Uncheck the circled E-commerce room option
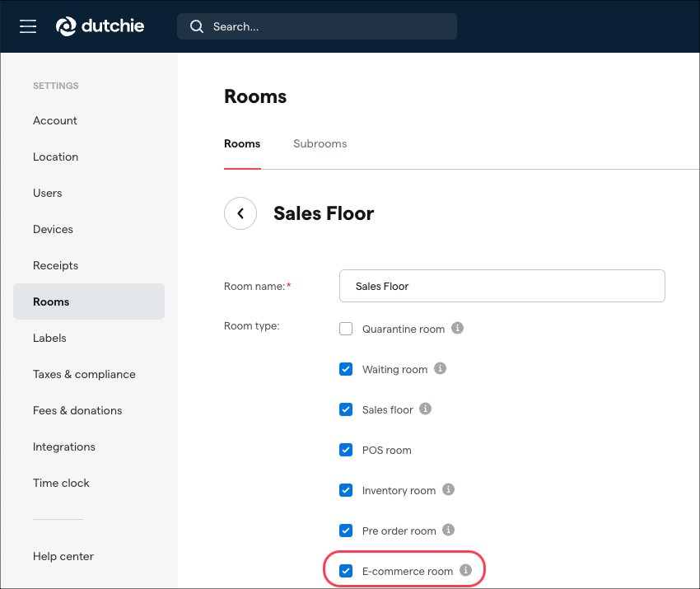 tap(346, 570)
